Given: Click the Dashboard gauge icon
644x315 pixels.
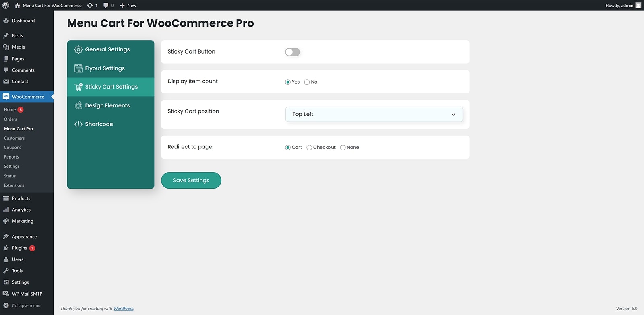Looking at the screenshot, I should click(6, 21).
